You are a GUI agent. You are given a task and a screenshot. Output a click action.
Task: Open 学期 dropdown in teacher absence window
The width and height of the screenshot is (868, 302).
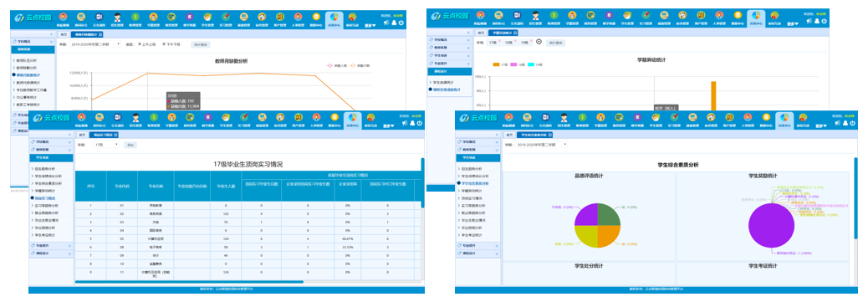96,44
